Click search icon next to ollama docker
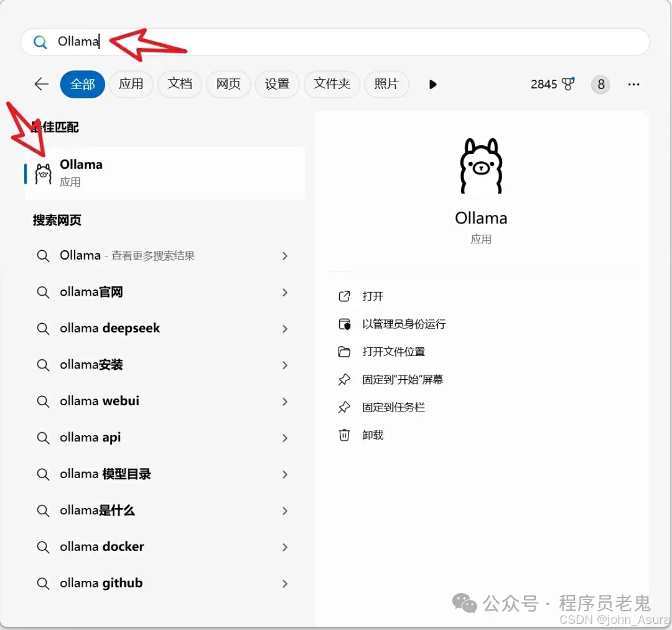672x630 pixels. tap(43, 547)
